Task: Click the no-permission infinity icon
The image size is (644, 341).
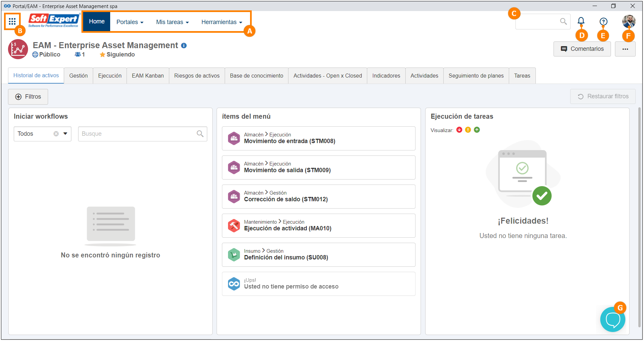Action: pyautogui.click(x=234, y=283)
